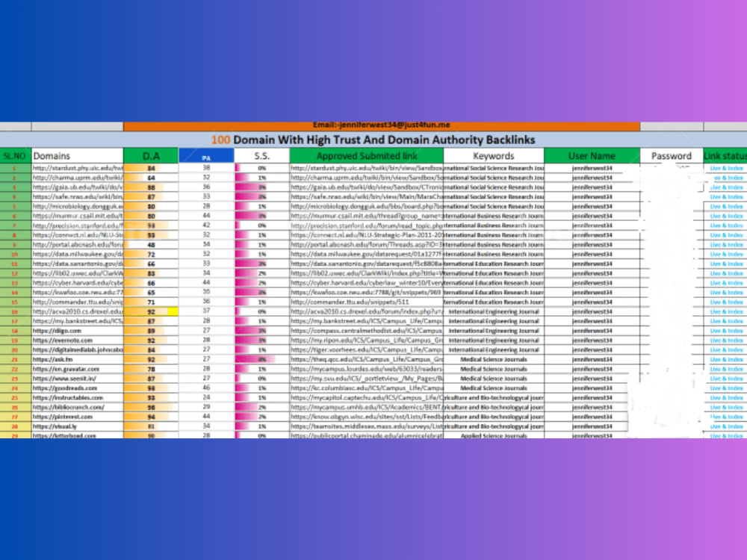Open the teamsites.middlesex.mass.edu approved link

366,426
